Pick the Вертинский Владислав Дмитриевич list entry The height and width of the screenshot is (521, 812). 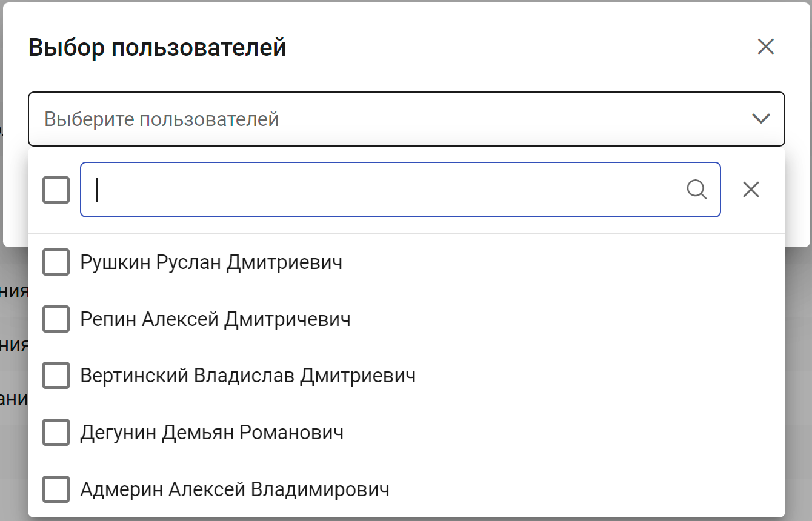point(248,376)
